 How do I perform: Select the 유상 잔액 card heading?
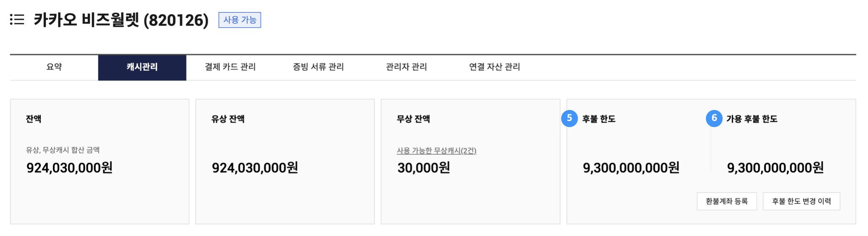[228, 119]
